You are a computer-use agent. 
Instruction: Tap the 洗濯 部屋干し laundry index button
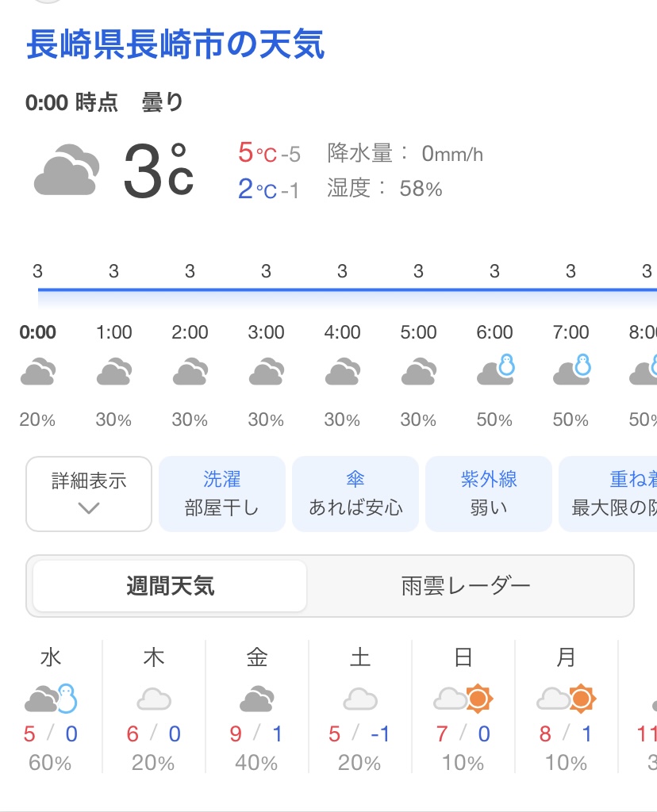pyautogui.click(x=221, y=493)
